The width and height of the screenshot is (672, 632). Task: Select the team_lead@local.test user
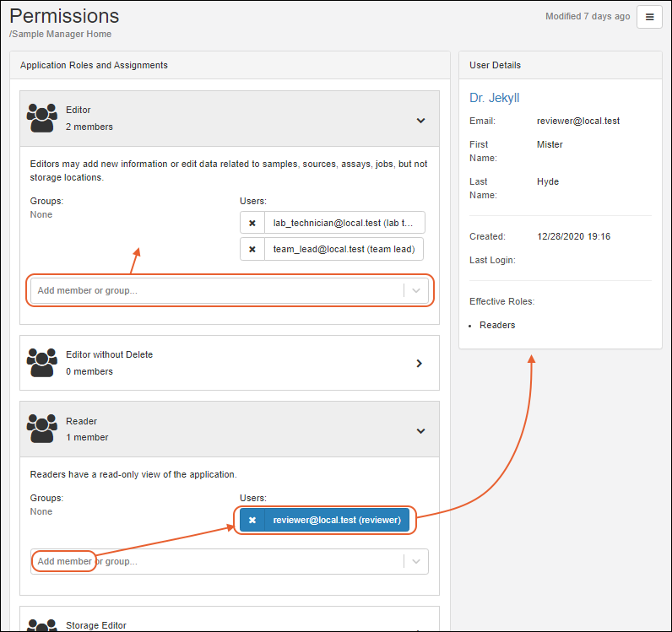[344, 250]
